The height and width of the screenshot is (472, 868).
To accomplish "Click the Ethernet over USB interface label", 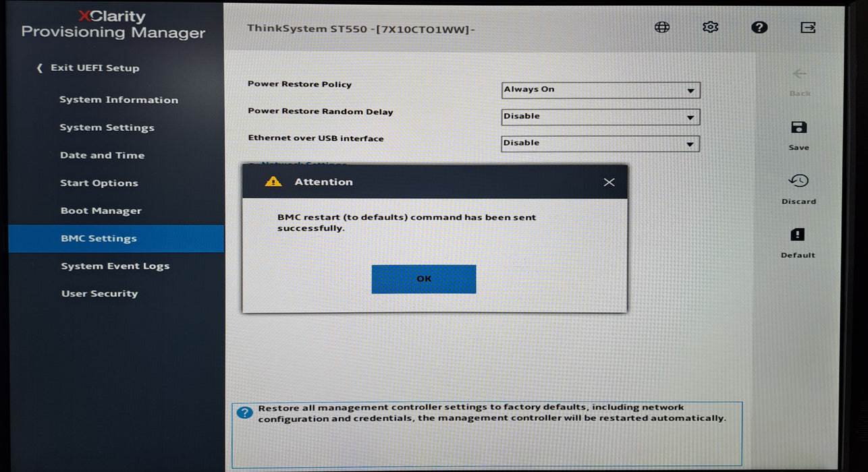I will 316,138.
